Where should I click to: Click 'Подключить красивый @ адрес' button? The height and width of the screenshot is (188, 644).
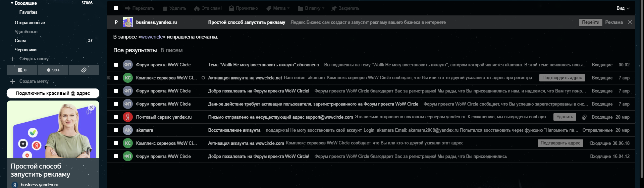[53, 93]
